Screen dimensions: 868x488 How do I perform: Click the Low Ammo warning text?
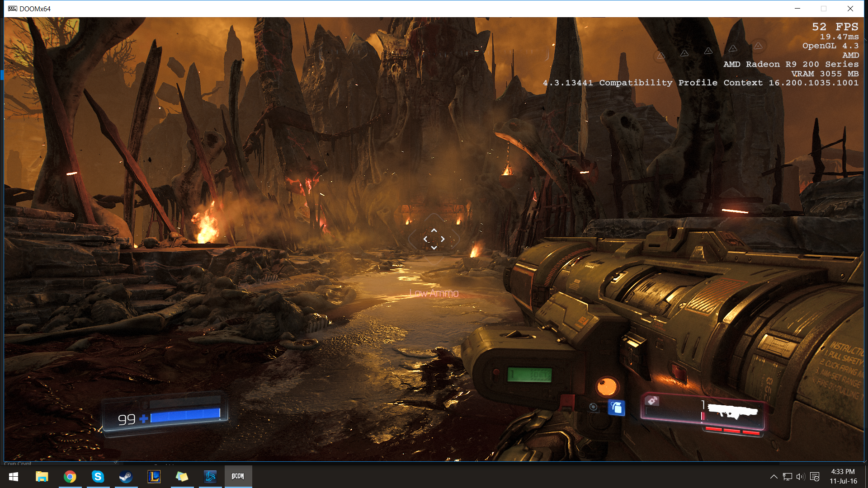434,293
